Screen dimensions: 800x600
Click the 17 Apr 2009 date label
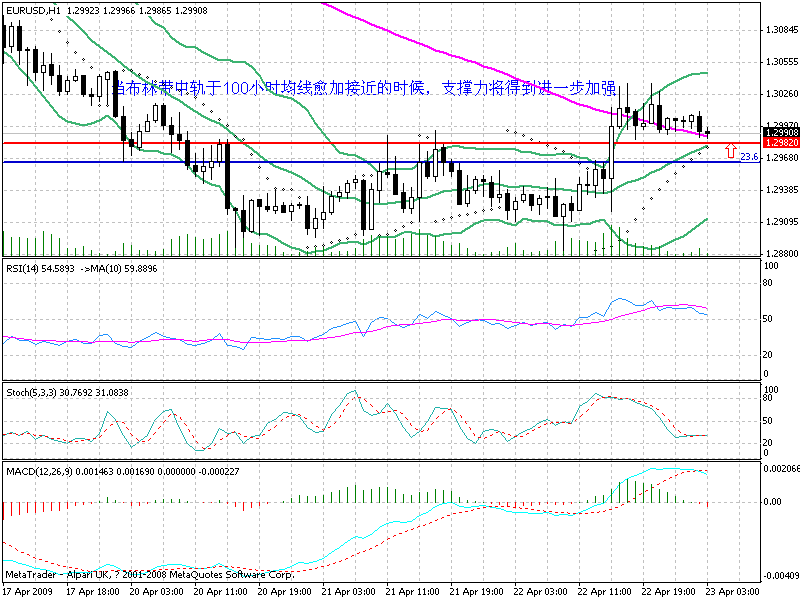coord(28,592)
